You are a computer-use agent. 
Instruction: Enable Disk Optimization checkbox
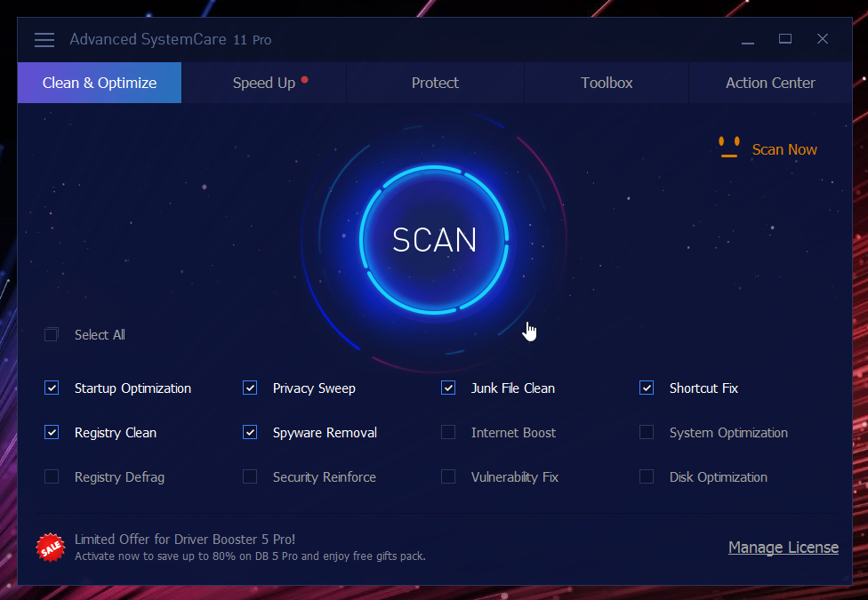[x=647, y=476]
